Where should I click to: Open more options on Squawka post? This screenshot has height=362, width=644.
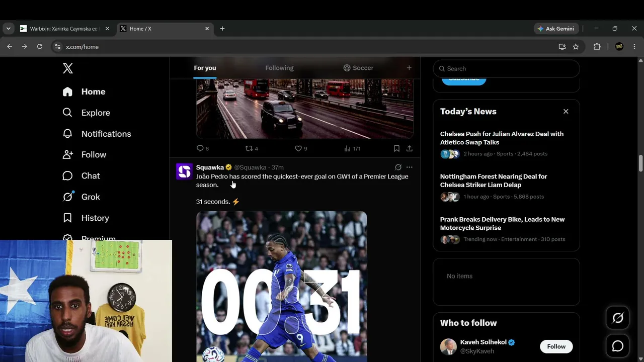point(410,167)
